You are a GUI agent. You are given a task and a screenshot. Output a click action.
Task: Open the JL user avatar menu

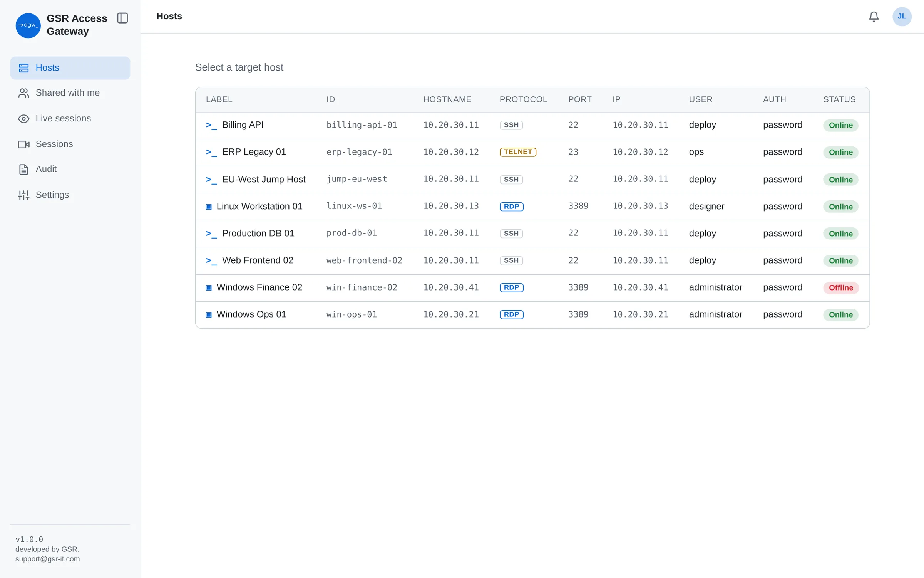pos(902,17)
